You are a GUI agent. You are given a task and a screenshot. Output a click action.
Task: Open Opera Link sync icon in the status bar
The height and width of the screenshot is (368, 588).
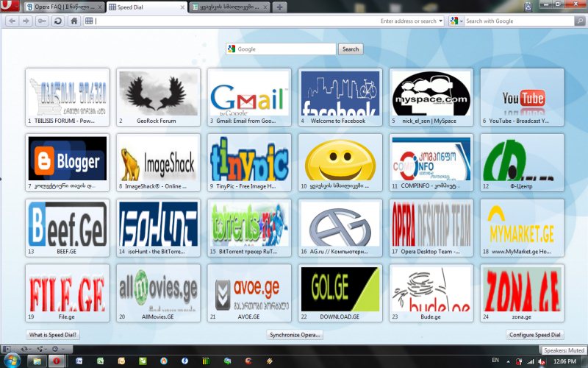click(x=26, y=349)
